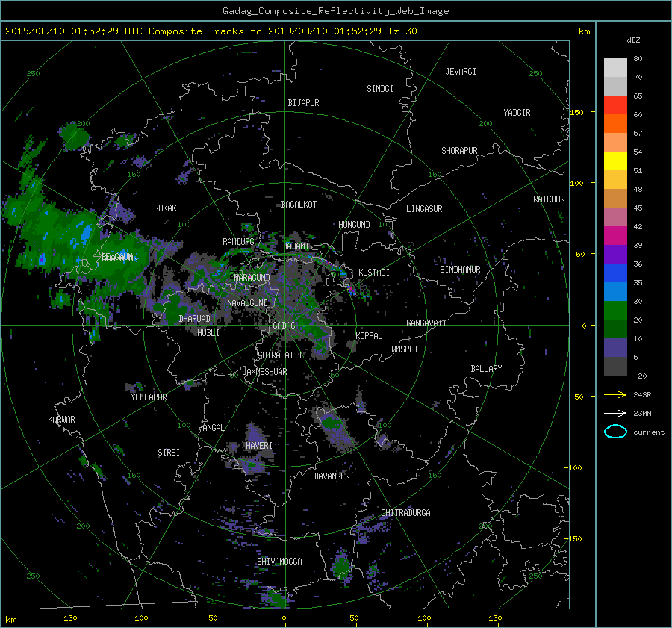Click the CHITRADURGA city label
Viewport: 672px width, 628px height.
(x=405, y=512)
